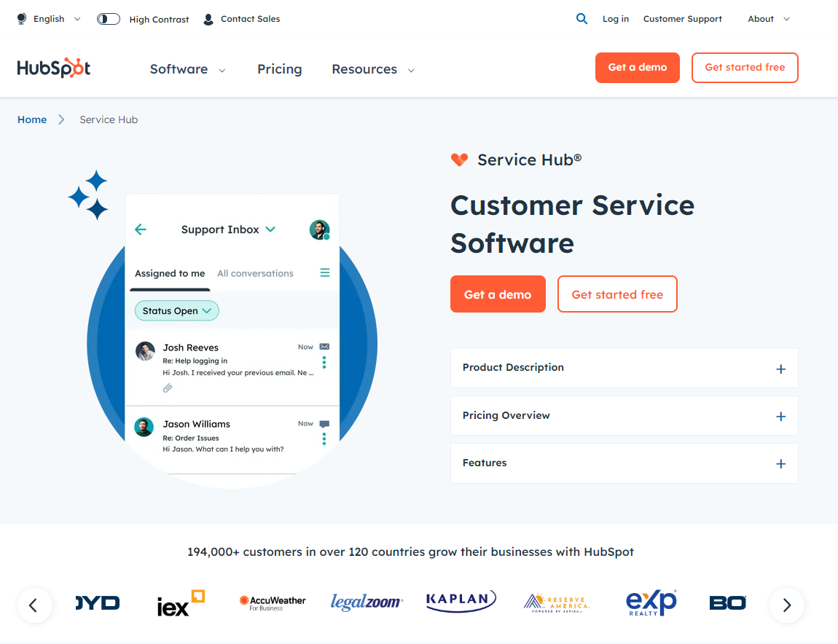Image resolution: width=838 pixels, height=644 pixels.
Task: Click the "Re: Order Issues" subject line
Action: tap(190, 438)
